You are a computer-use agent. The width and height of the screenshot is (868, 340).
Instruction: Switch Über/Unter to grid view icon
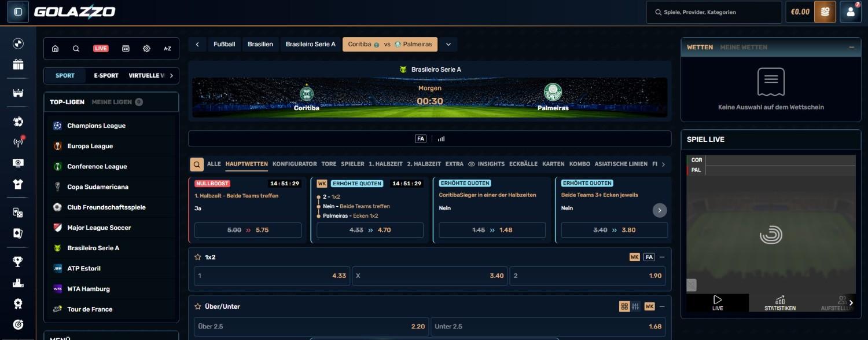pyautogui.click(x=624, y=306)
